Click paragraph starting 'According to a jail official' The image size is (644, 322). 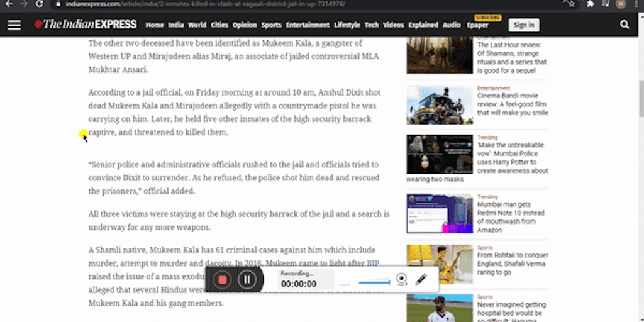[235, 112]
